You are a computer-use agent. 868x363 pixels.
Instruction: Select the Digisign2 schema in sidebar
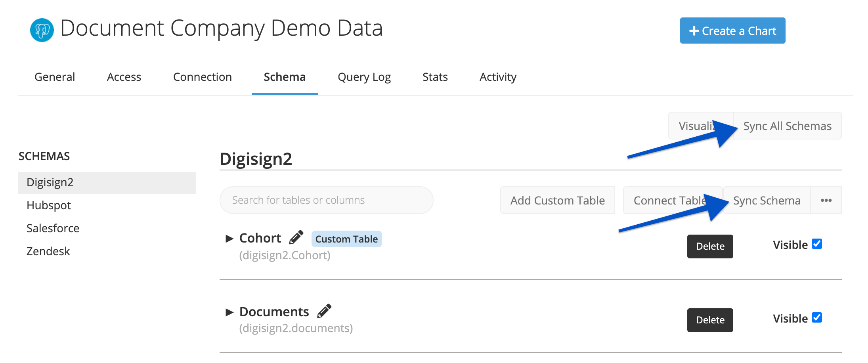click(107, 183)
